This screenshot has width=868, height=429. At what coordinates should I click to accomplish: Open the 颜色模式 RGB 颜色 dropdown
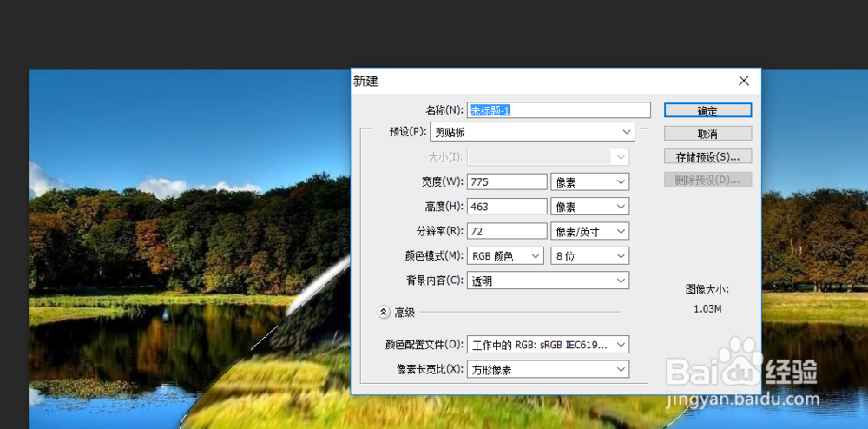click(506, 256)
